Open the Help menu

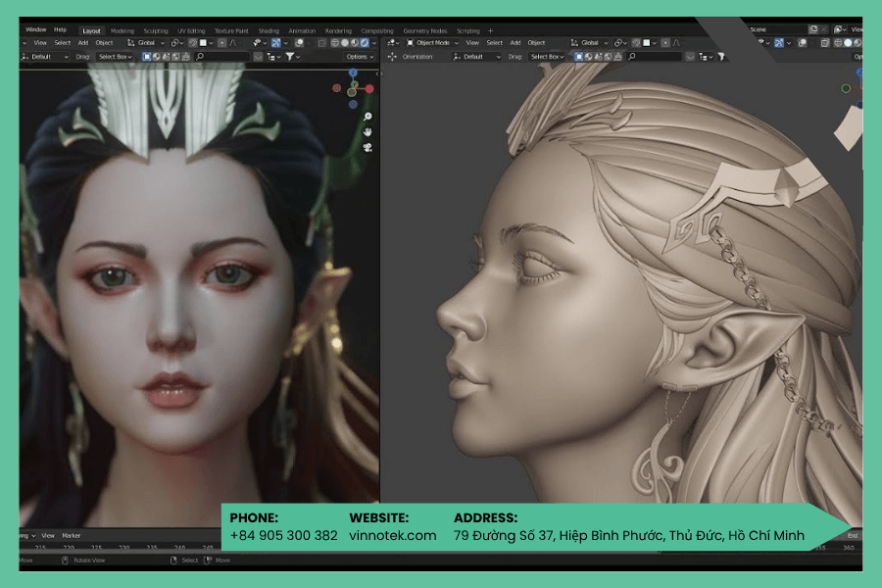coord(60,29)
